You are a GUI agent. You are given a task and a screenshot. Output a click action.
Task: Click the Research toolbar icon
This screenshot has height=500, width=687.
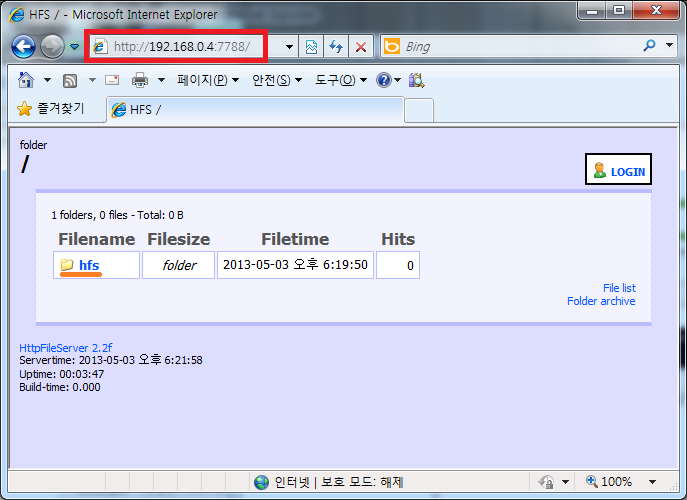pos(416,80)
